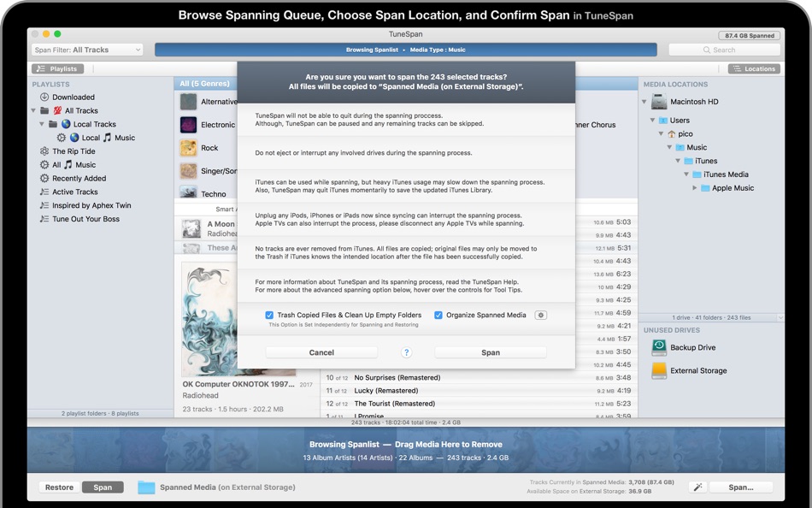This screenshot has width=812, height=508.
Task: Switch to Restore mode
Action: point(59,487)
